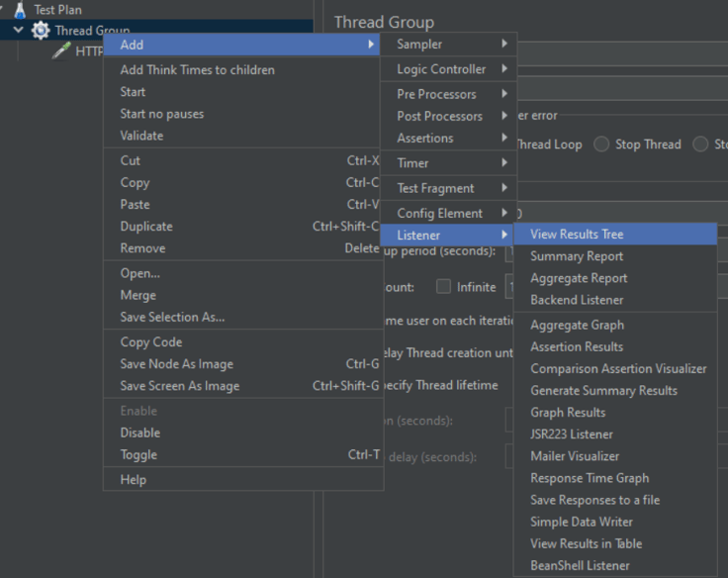Click Disable in the context menu
Viewport: 728px width, 578px height.
[x=140, y=433]
